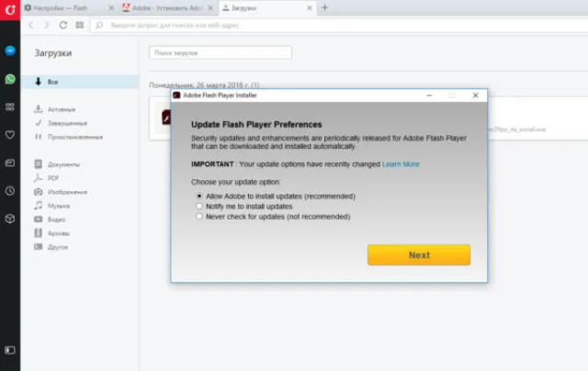The image size is (588, 371).
Task: Click into the browser address bar field
Action: tap(339, 25)
